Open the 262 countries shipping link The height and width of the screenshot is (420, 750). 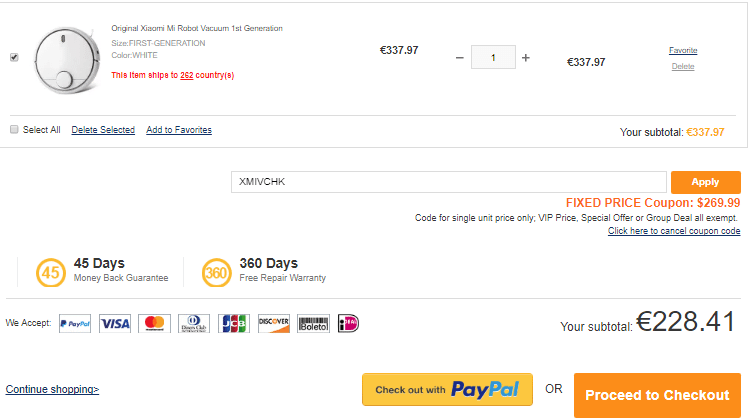pyautogui.click(x=186, y=75)
